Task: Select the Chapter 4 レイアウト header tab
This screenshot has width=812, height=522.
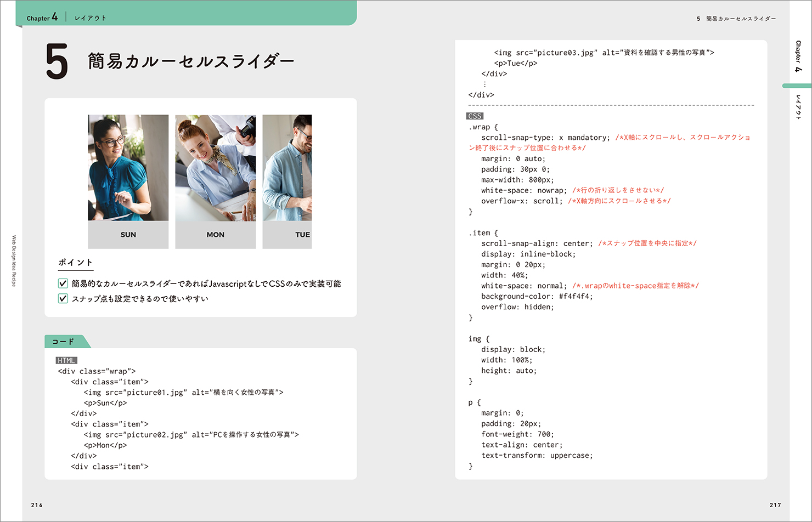Action: click(66, 18)
